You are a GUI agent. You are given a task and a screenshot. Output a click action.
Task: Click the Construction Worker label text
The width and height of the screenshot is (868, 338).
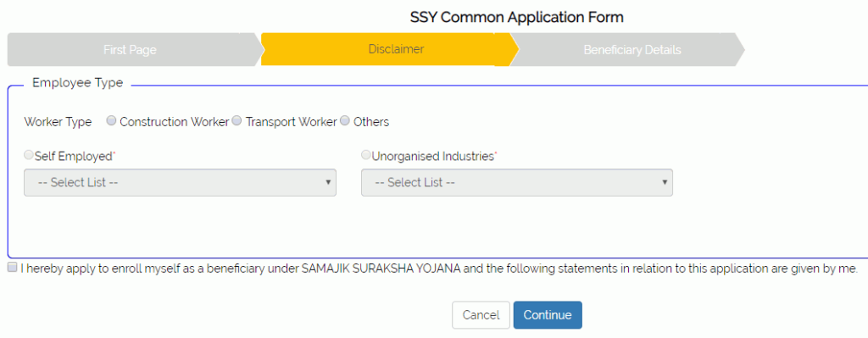click(175, 122)
